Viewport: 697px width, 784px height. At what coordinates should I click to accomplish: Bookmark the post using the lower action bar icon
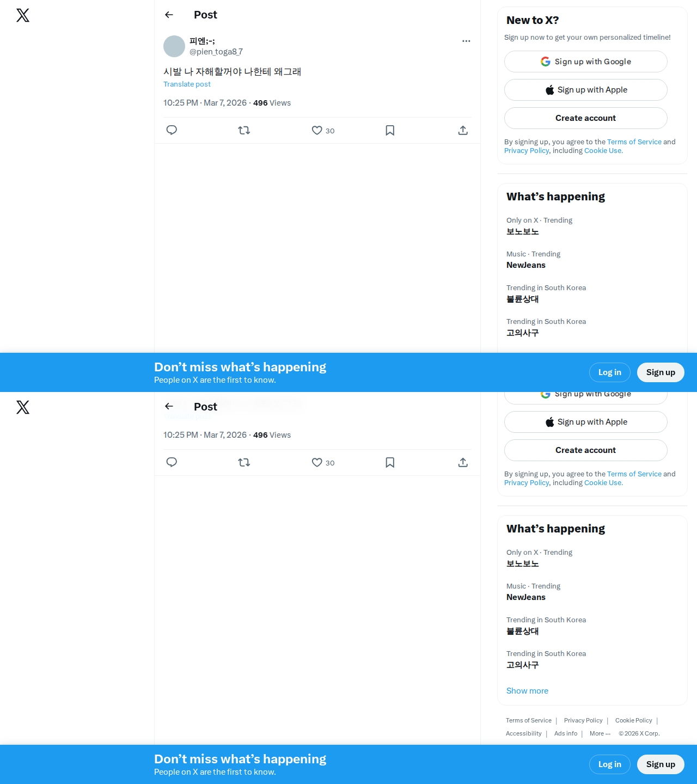click(390, 462)
